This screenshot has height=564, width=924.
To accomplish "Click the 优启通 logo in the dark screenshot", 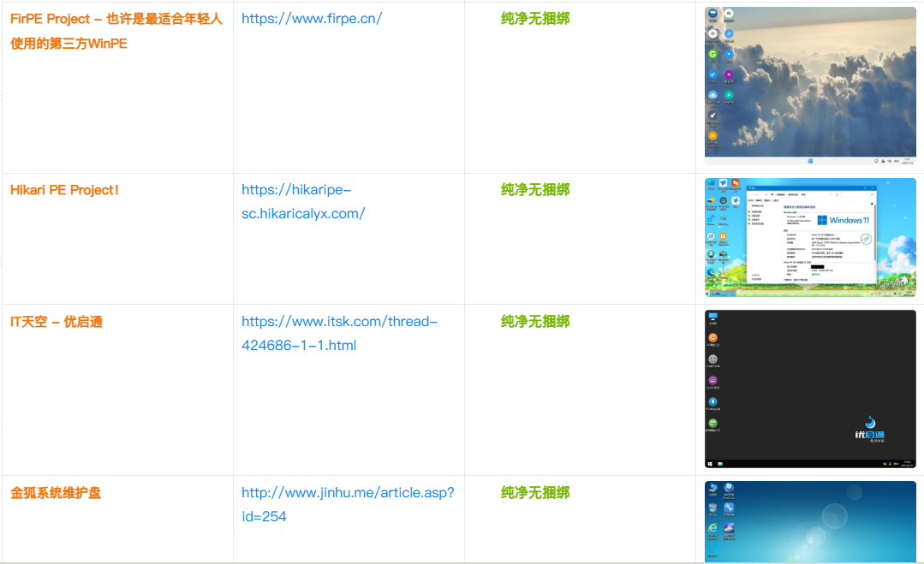I will pyautogui.click(x=870, y=428).
